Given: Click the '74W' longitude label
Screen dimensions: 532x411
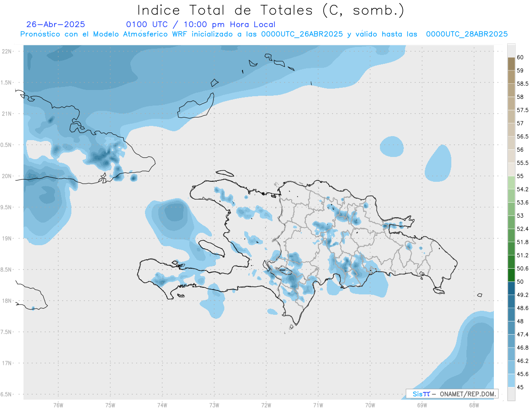Looking at the screenshot, I should [x=162, y=405].
